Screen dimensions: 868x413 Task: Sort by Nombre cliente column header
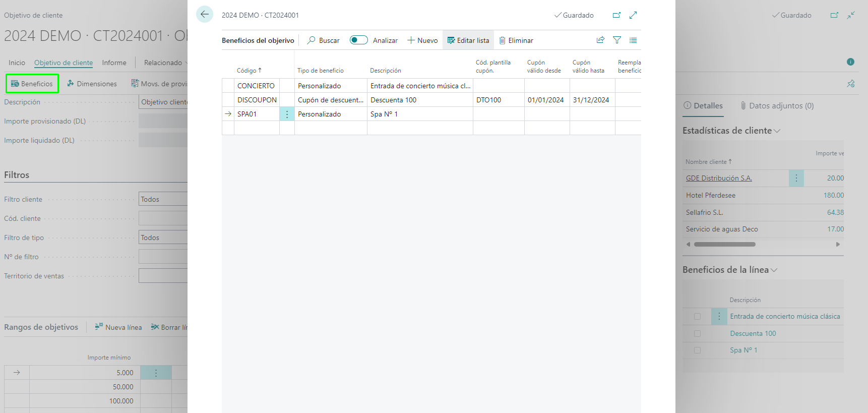point(709,162)
